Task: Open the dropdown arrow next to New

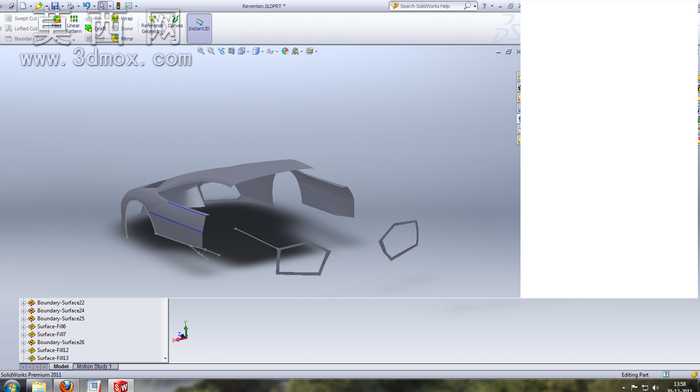Action: click(30, 6)
